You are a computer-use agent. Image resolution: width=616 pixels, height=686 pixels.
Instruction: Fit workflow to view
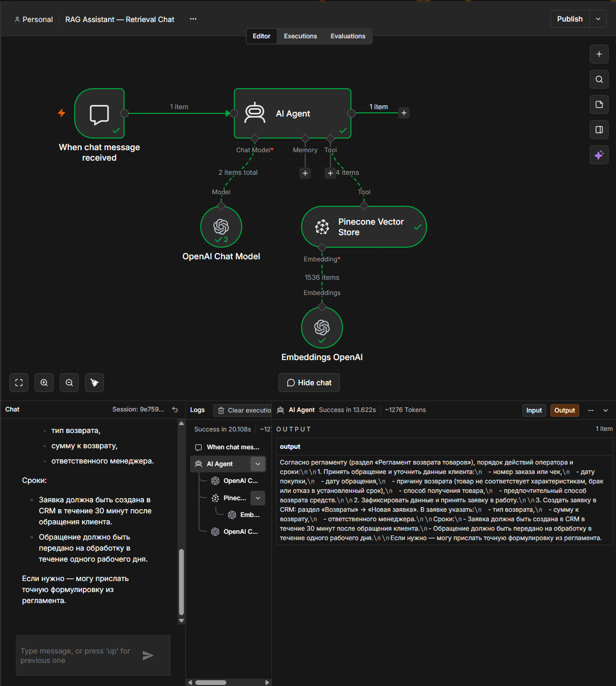(19, 383)
